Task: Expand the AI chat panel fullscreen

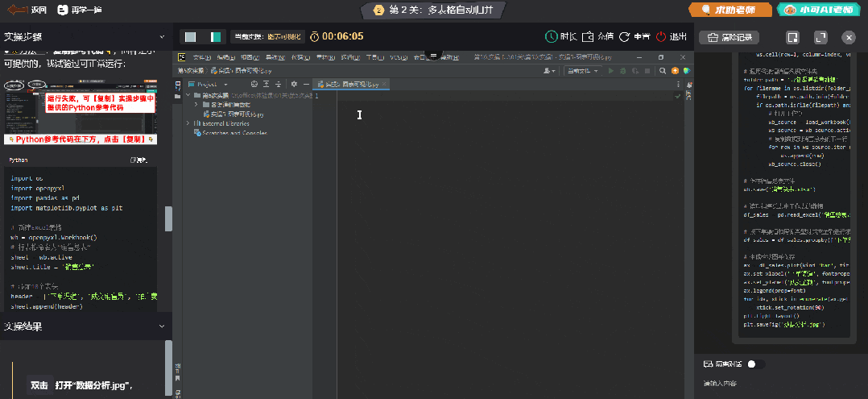Action: pyautogui.click(x=820, y=37)
